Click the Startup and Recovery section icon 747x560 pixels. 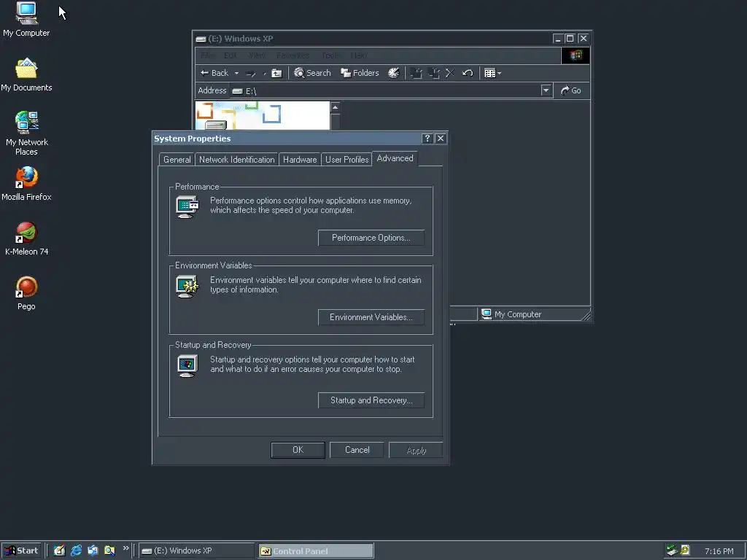click(187, 366)
